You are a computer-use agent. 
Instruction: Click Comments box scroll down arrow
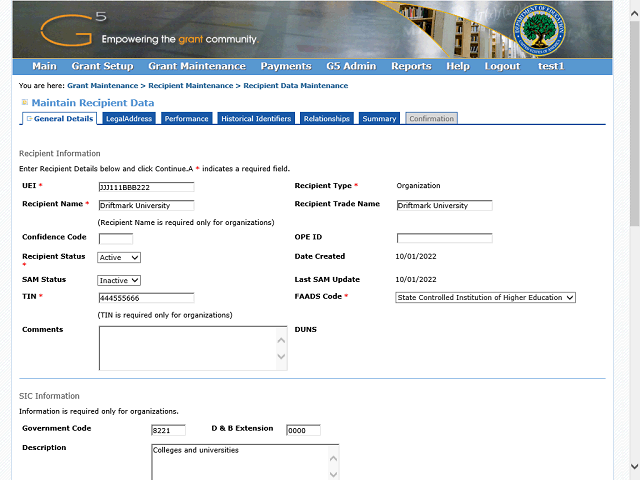coord(281,356)
